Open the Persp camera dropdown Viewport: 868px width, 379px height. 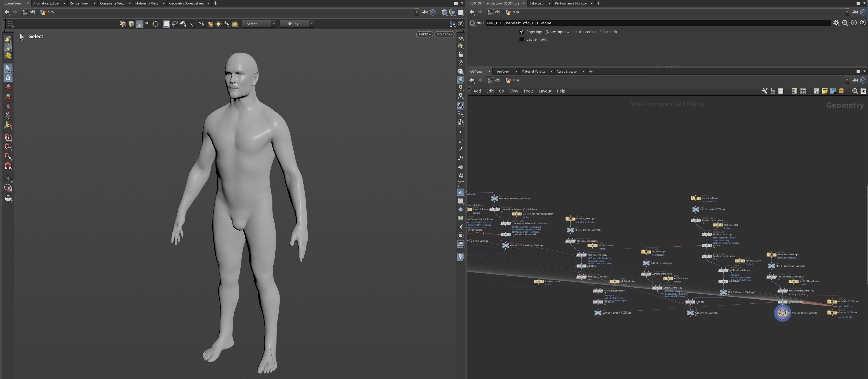(424, 34)
